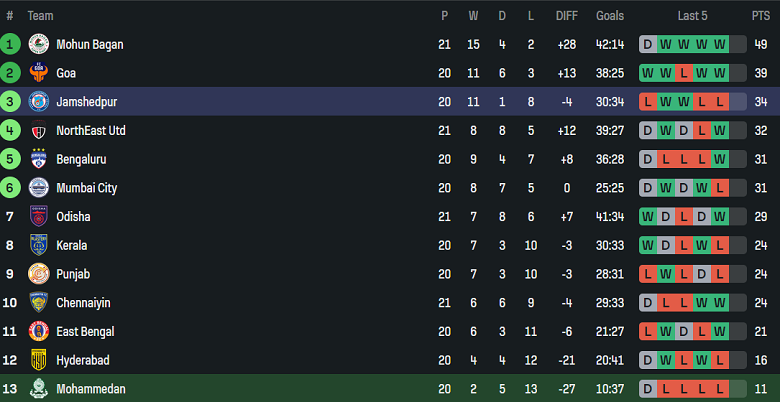Click Mohun Bagan's first form result box

click(x=648, y=44)
